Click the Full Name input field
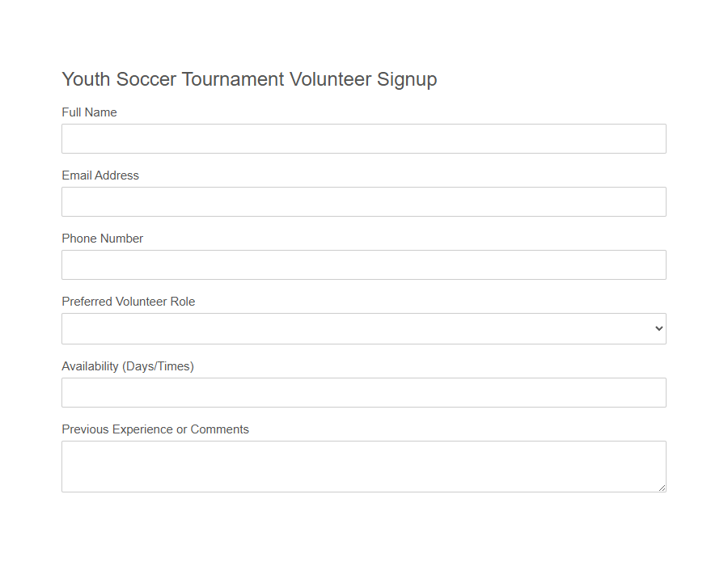Screen dimensions: 728x562 point(364,138)
